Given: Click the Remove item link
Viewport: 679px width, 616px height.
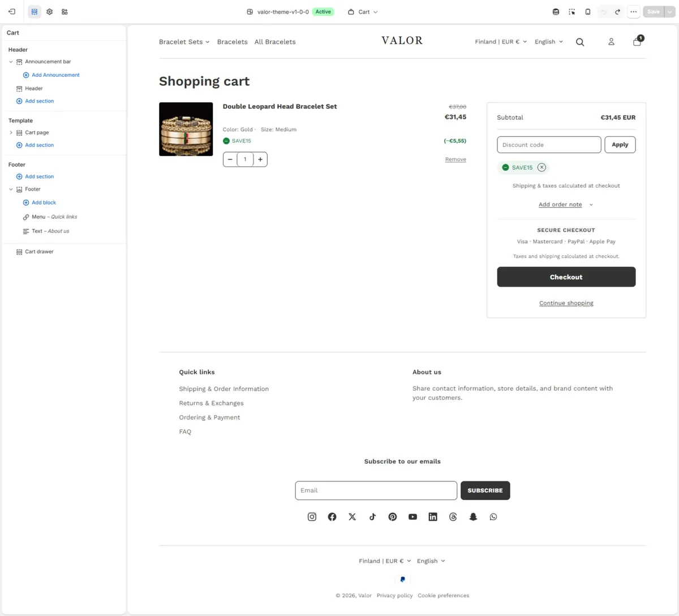Looking at the screenshot, I should click(x=455, y=160).
